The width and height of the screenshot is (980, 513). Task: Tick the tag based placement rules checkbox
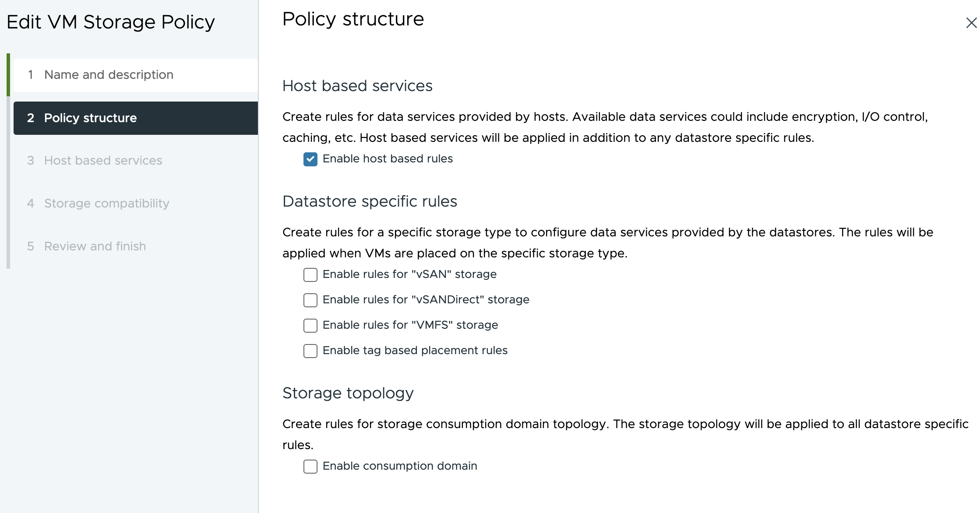click(310, 351)
